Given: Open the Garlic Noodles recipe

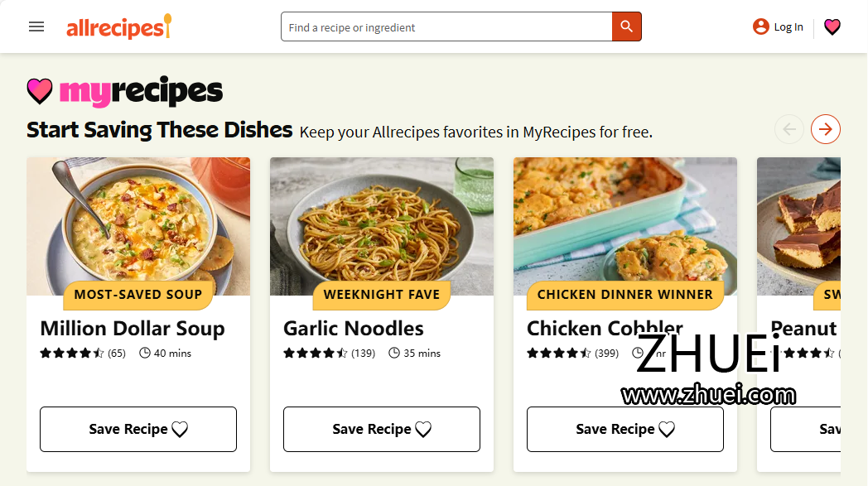Looking at the screenshot, I should point(354,328).
